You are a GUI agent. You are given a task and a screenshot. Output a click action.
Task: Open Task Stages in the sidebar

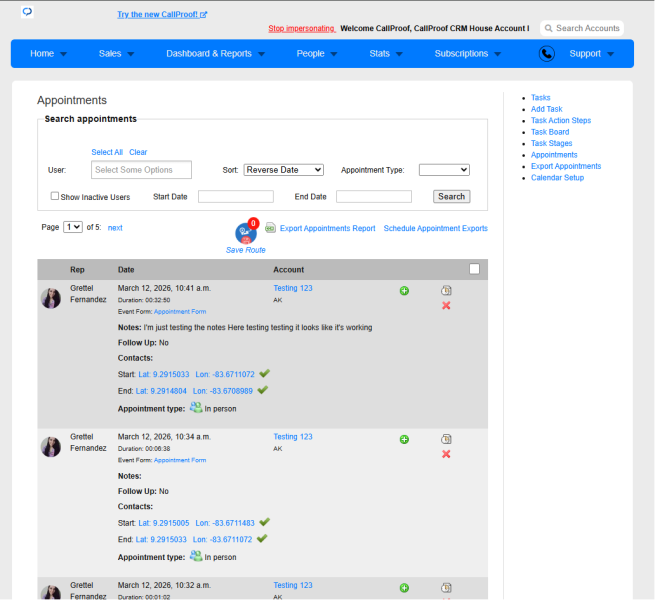click(551, 143)
